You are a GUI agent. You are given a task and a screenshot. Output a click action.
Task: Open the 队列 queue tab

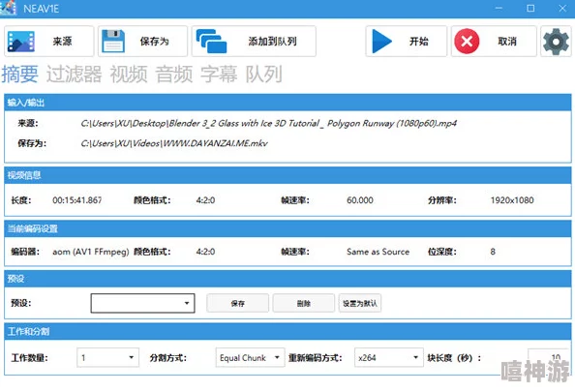click(x=263, y=75)
